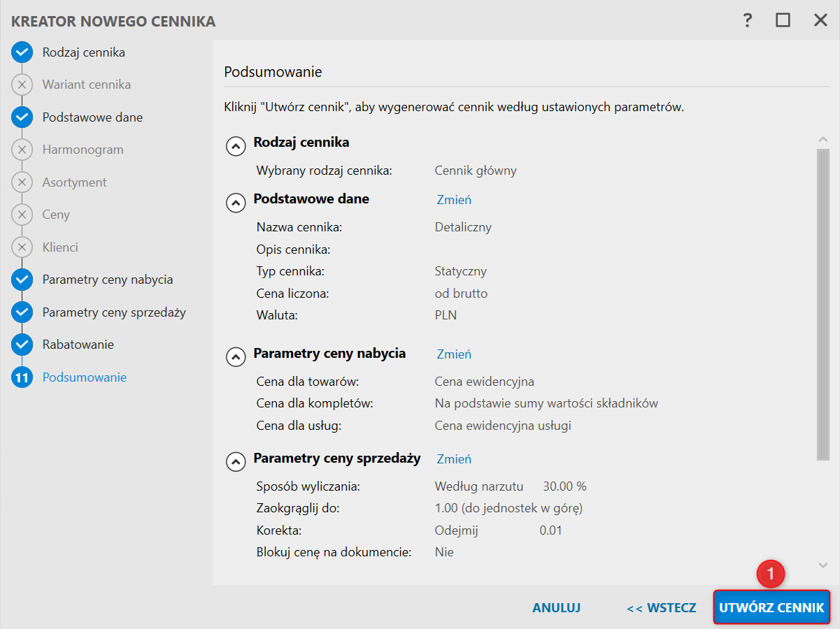This screenshot has width=840, height=629.
Task: Click the checkmark icon for Rodzaj cennika step
Action: 22,52
